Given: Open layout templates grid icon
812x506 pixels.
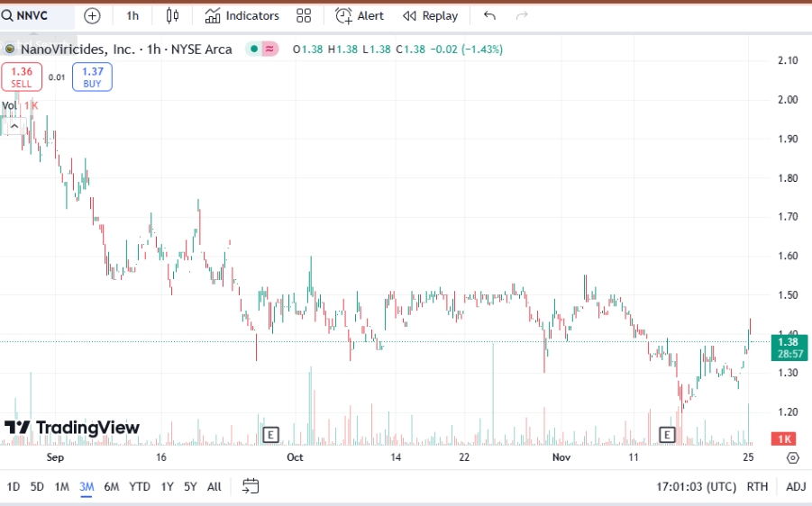Looking at the screenshot, I should pos(304,16).
